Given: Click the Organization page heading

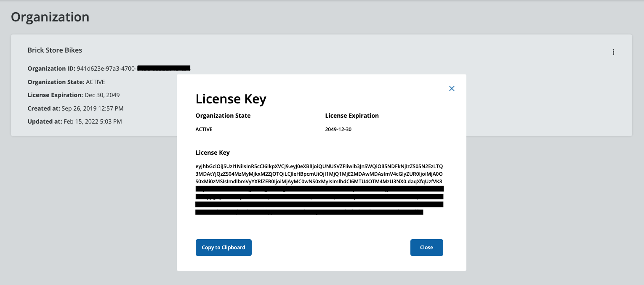Looking at the screenshot, I should [x=50, y=17].
